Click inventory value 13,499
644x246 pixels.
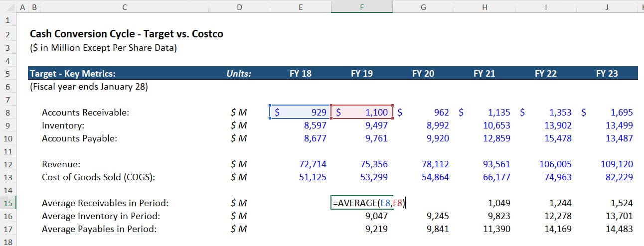tap(619, 125)
